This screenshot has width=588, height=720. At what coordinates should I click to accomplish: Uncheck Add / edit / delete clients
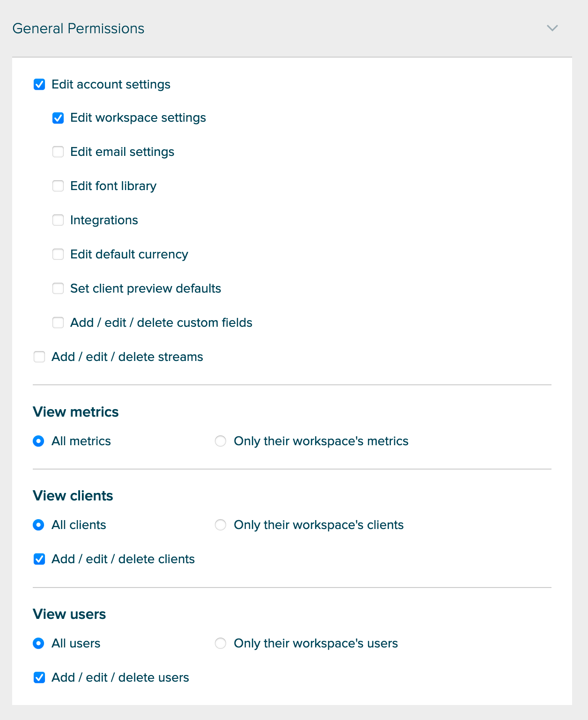[39, 559]
